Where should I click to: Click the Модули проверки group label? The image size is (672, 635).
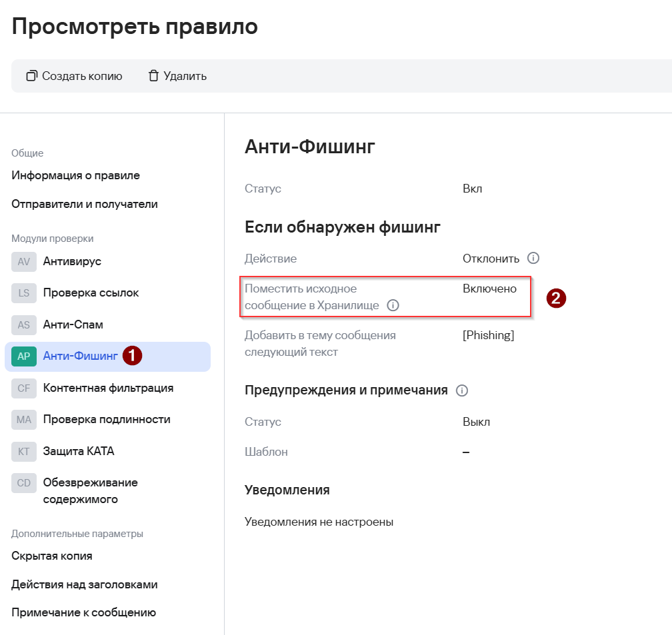click(52, 239)
